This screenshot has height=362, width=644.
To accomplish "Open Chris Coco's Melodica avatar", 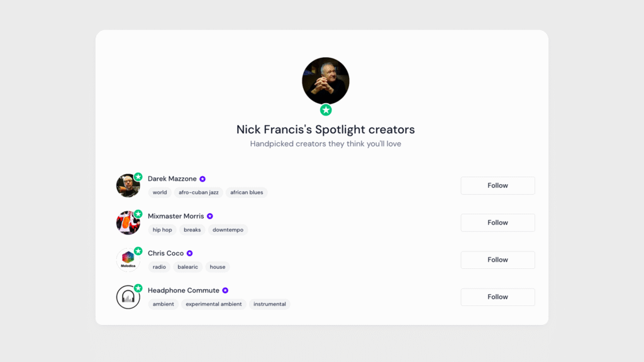I will tap(128, 260).
